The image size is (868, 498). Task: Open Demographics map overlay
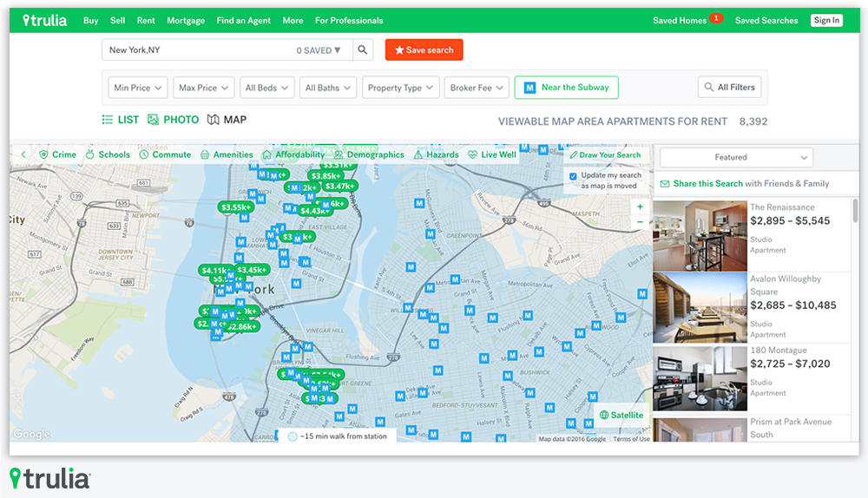coord(369,155)
